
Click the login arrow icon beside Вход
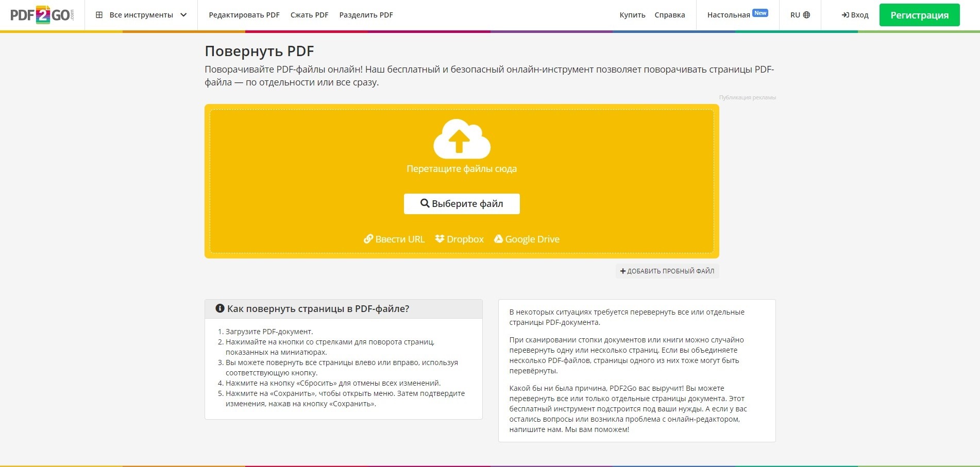pos(846,15)
